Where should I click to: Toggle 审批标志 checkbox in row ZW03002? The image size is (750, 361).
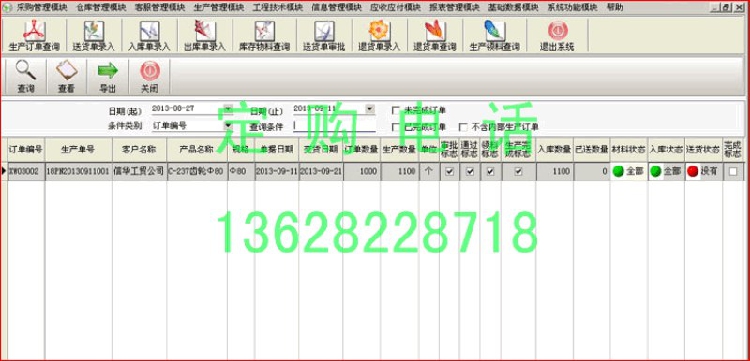(449, 172)
